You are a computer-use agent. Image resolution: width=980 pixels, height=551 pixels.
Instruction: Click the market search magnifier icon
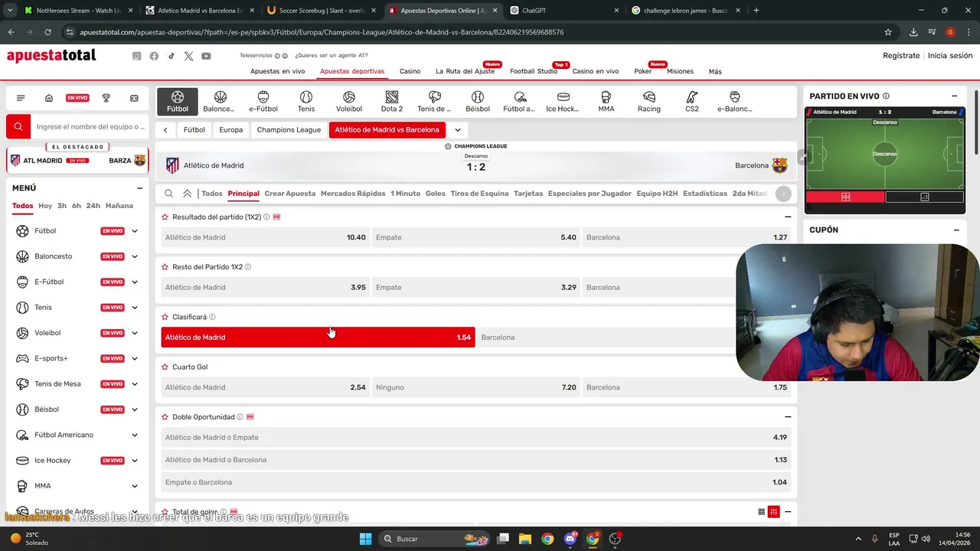coord(169,194)
